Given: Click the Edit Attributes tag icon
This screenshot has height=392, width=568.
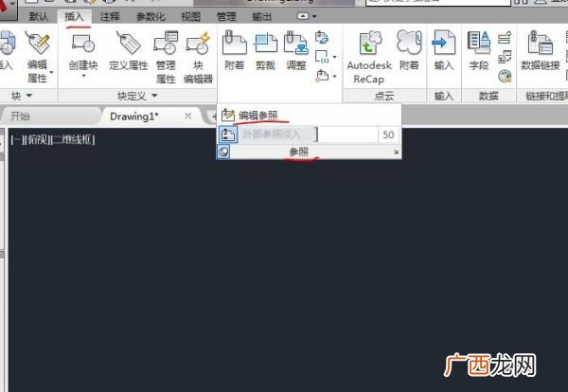Looking at the screenshot, I should pos(37,43).
